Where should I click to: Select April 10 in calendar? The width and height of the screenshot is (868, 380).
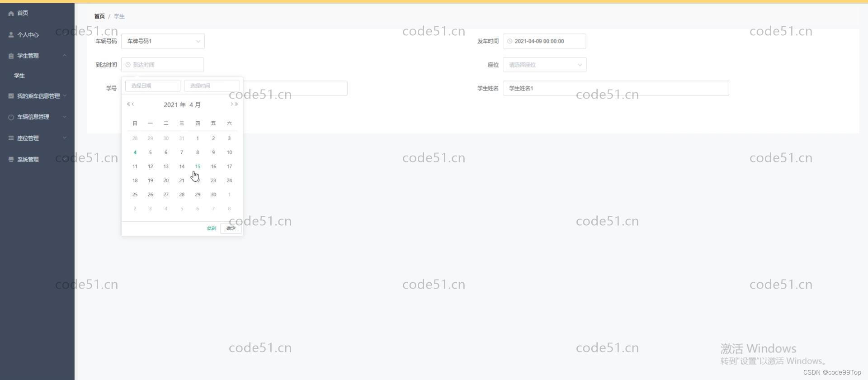(229, 152)
